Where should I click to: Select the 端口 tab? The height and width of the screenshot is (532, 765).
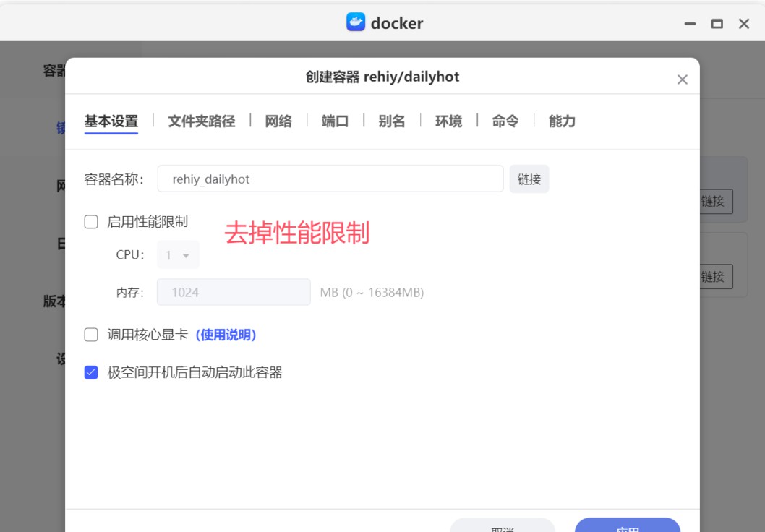(336, 121)
